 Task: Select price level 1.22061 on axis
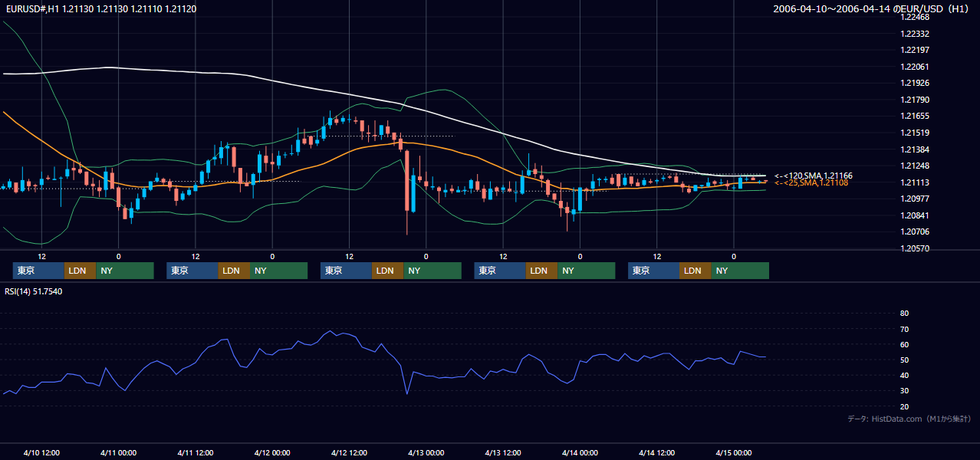(x=913, y=67)
